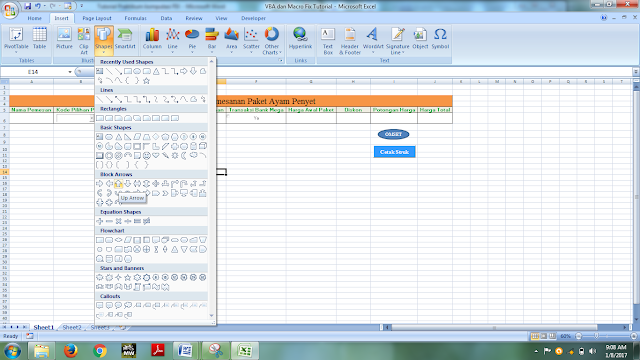The image size is (640, 360).
Task: Click the SmartArt graphic icon
Action: 125,40
